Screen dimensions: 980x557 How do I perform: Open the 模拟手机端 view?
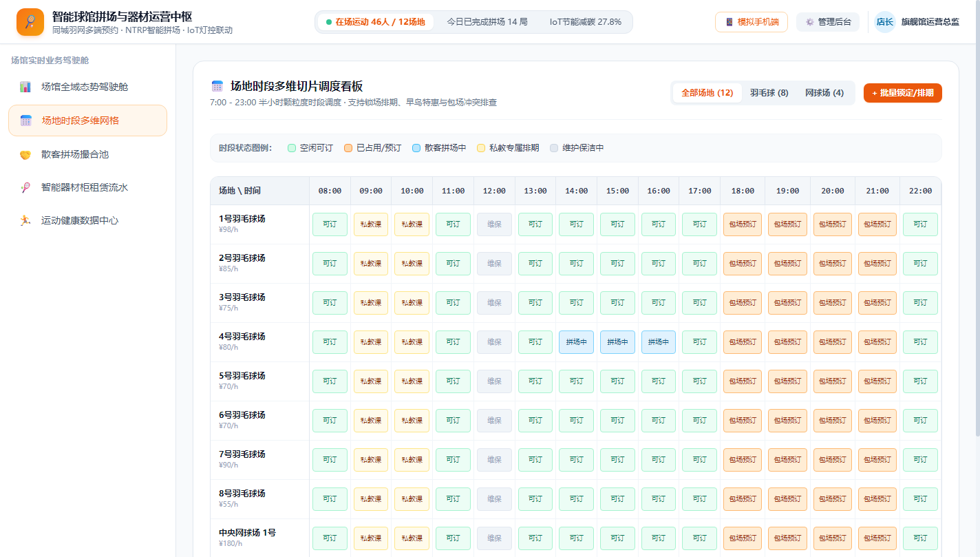point(752,22)
